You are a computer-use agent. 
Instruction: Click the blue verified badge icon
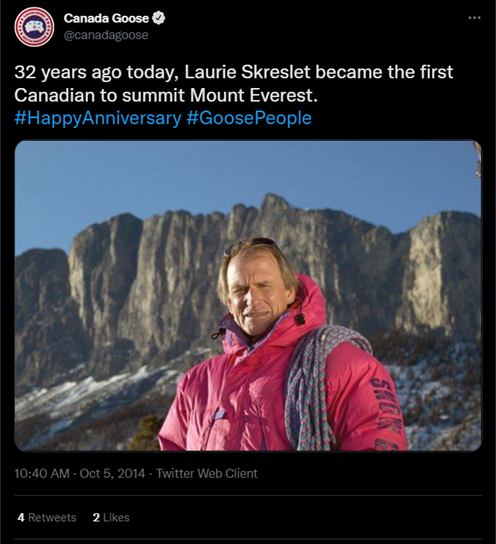tap(159, 18)
